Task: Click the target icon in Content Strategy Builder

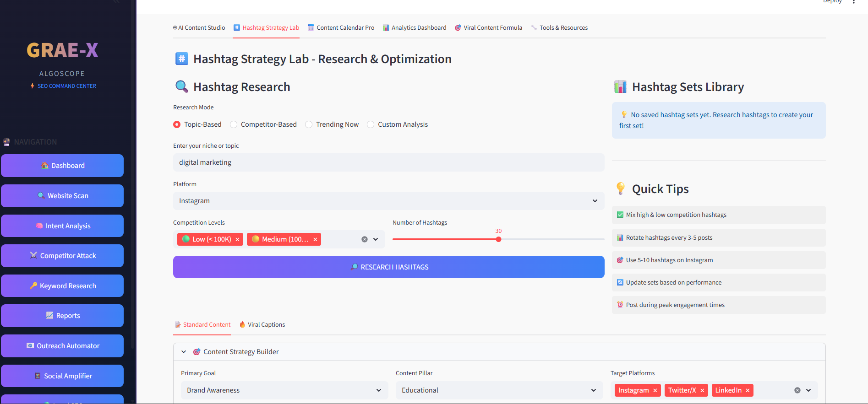Action: pyautogui.click(x=197, y=352)
